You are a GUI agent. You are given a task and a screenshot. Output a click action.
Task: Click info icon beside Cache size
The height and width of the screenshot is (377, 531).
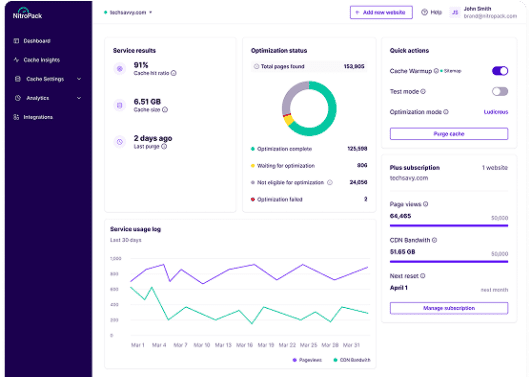click(165, 110)
